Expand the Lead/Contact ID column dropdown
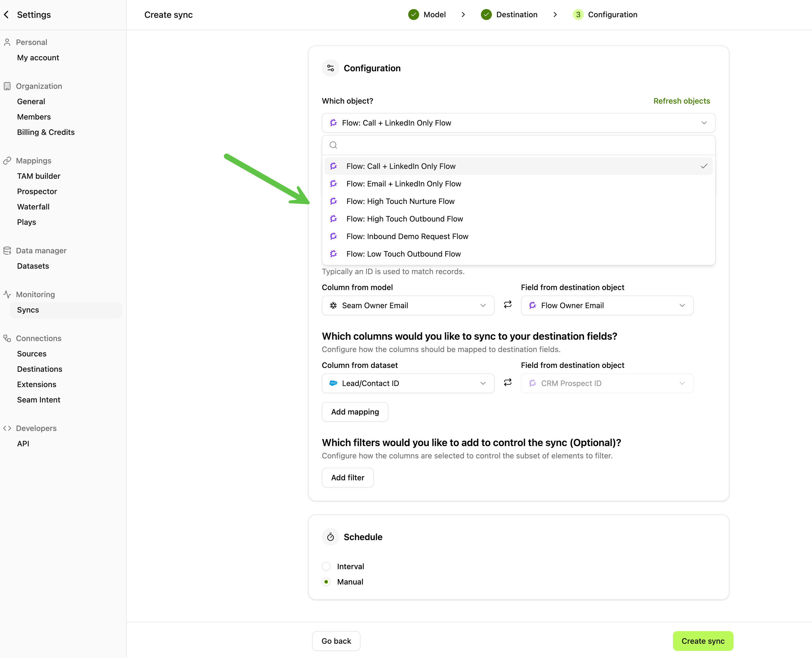This screenshot has width=812, height=658. point(408,383)
